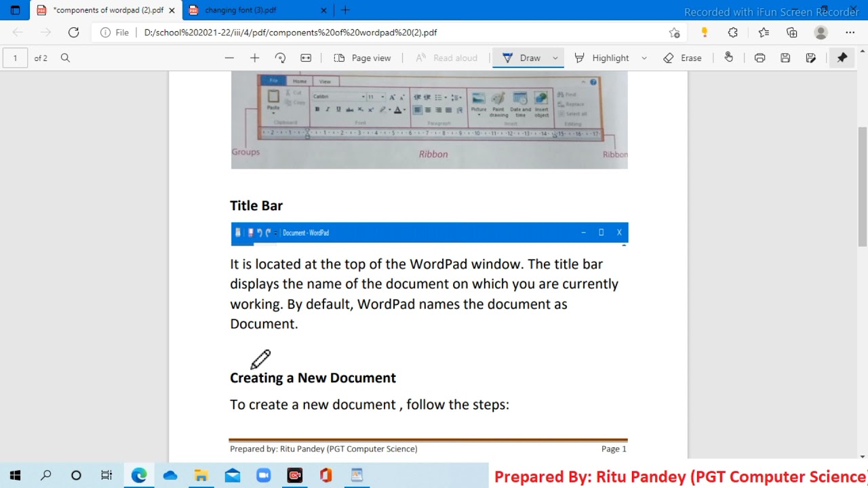Close the "components of wordpad (2).pdf" tab

click(x=172, y=10)
